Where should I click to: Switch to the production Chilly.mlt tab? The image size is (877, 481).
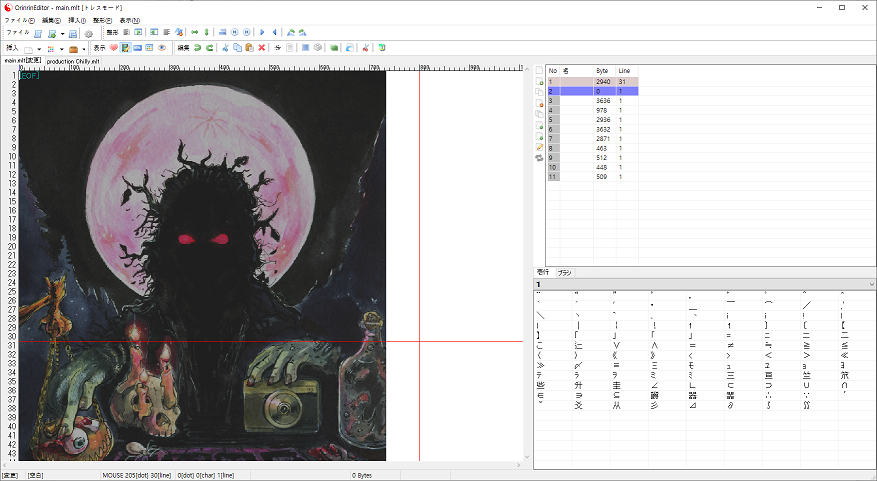coord(73,61)
